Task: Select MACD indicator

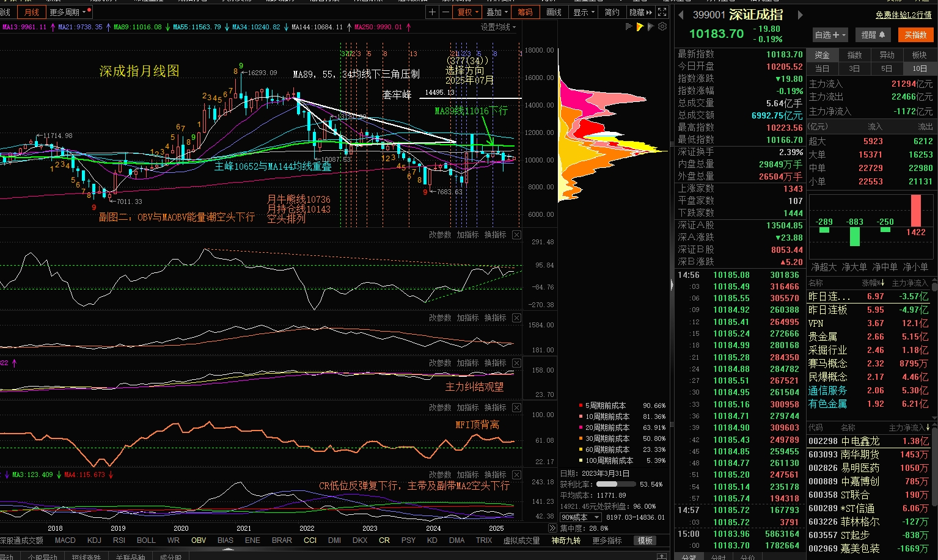Action: (x=65, y=540)
